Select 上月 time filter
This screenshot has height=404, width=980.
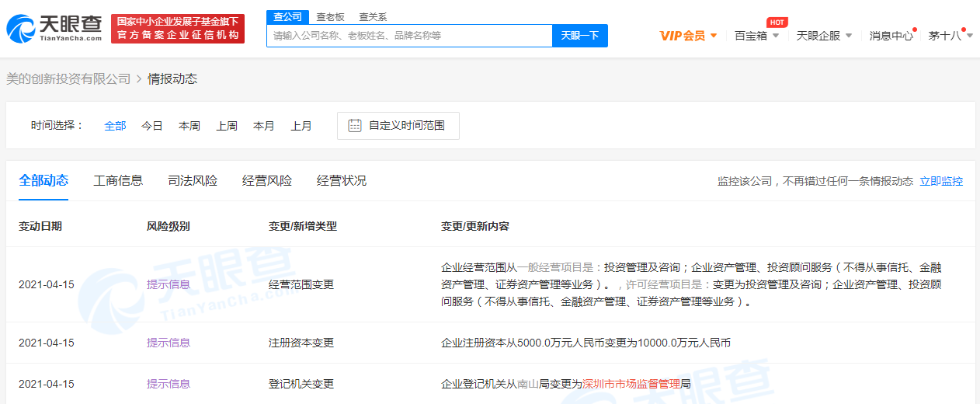tap(301, 125)
